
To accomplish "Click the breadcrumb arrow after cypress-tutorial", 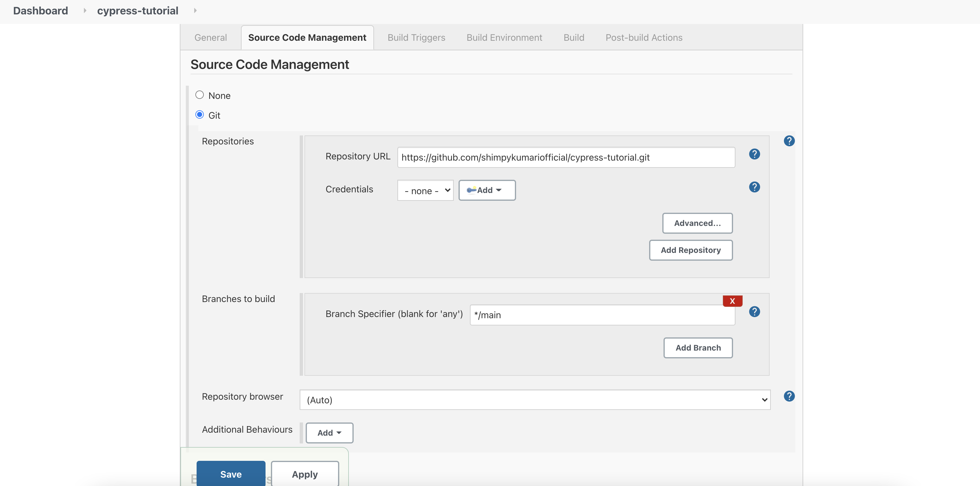I will [x=195, y=11].
